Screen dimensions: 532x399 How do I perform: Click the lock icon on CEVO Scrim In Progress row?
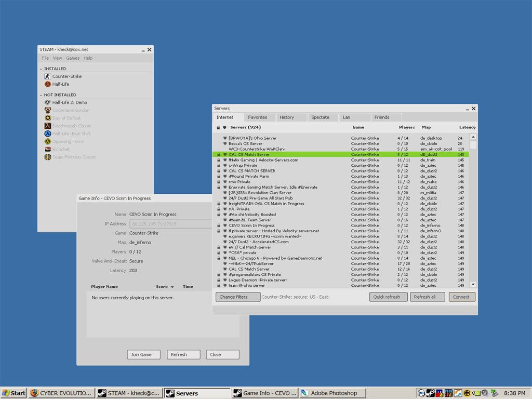click(x=219, y=225)
